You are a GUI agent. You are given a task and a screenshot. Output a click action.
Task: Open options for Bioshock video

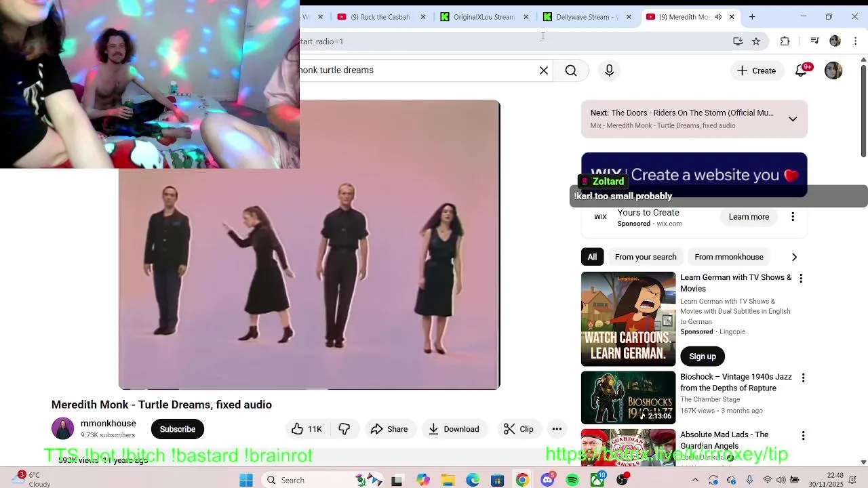pyautogui.click(x=803, y=378)
